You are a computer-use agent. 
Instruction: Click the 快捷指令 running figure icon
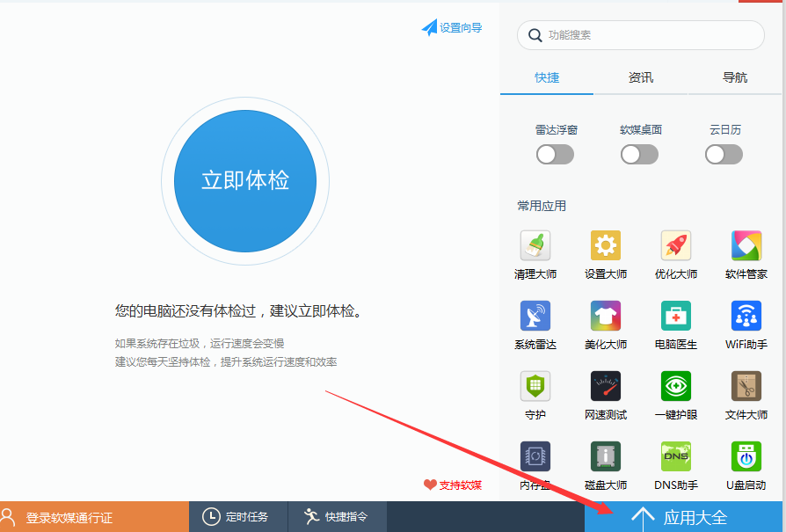[x=311, y=516]
